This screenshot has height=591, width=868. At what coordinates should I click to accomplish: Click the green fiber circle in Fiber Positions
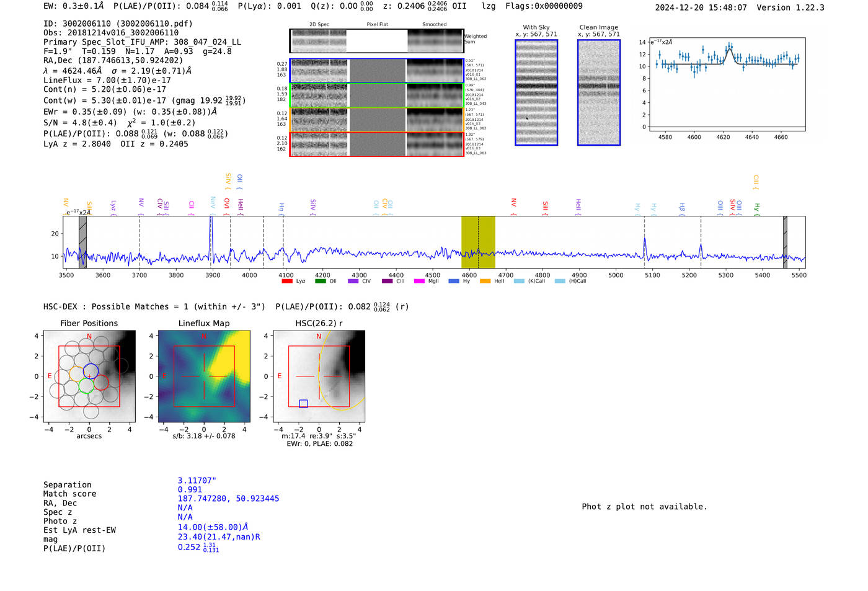point(86,386)
